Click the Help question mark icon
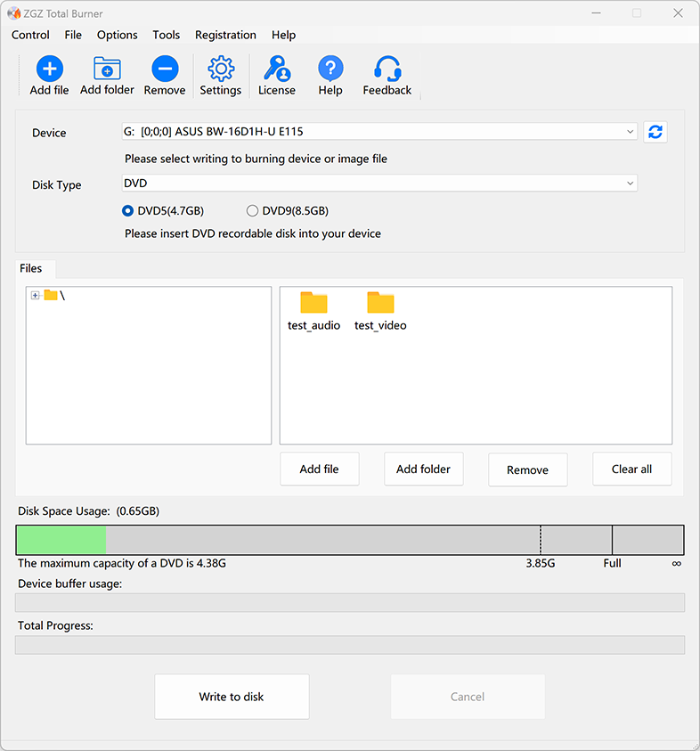700x751 pixels. coord(330,76)
